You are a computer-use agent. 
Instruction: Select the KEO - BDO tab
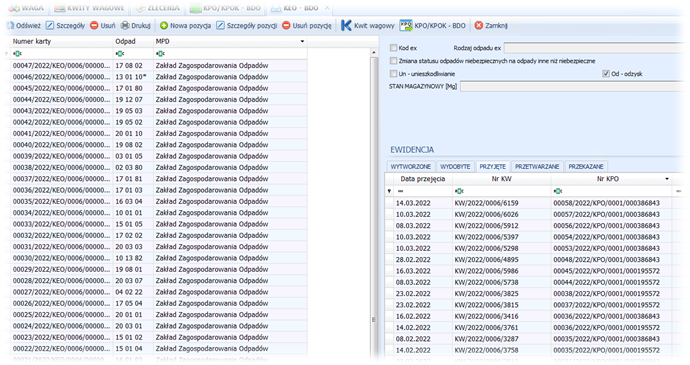(295, 8)
